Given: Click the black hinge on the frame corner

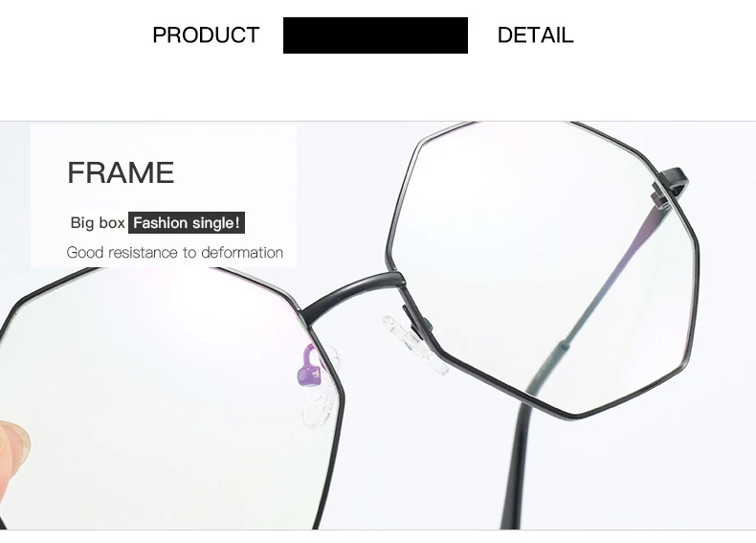Looking at the screenshot, I should [671, 187].
